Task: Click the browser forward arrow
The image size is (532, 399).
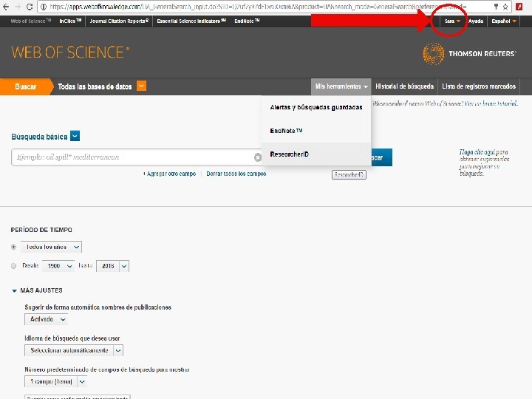Action: coord(18,7)
